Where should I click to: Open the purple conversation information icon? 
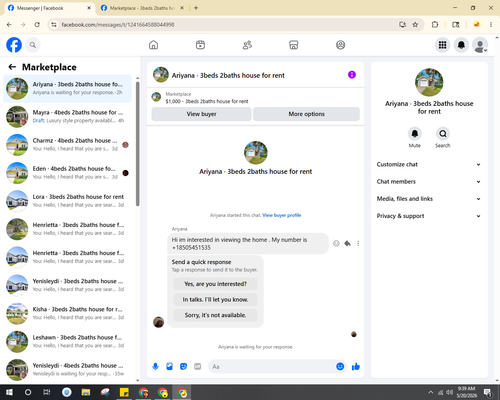[x=352, y=75]
